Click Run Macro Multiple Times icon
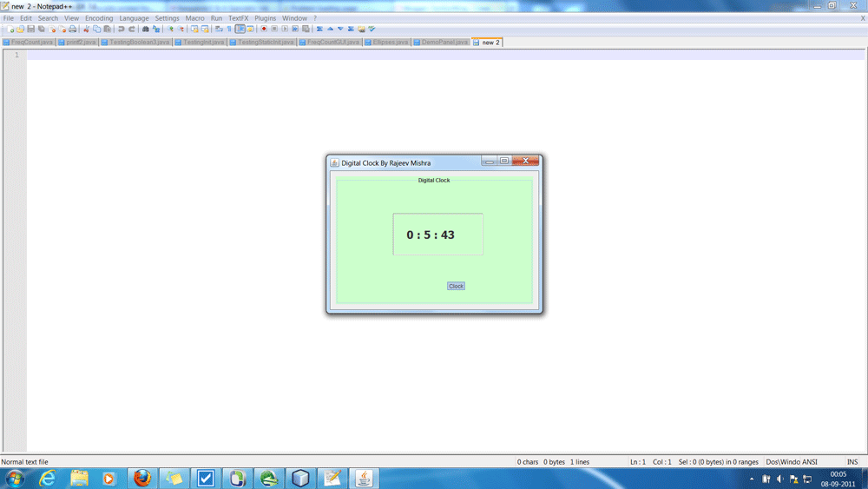Screen dimensions: 868x489 (x=295, y=29)
